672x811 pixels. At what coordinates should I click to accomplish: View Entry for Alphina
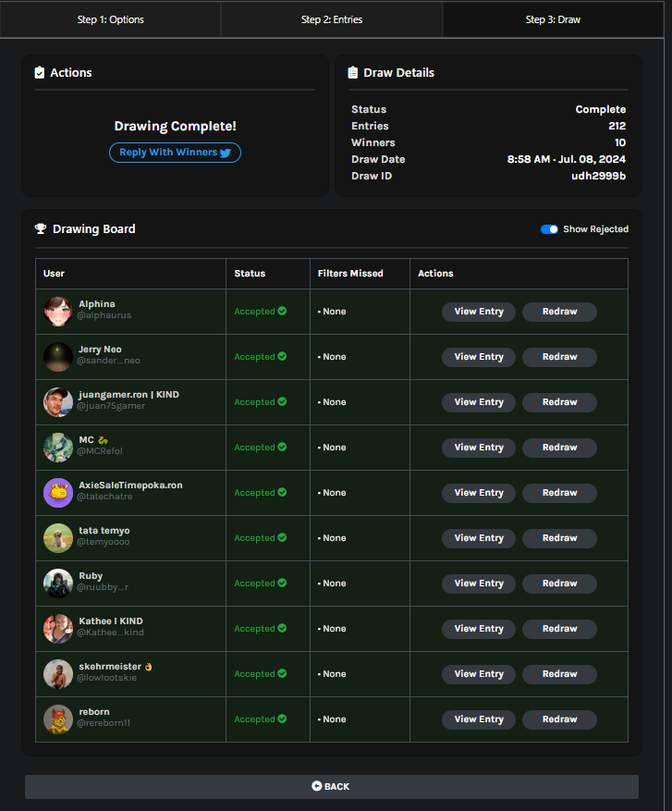click(x=479, y=312)
